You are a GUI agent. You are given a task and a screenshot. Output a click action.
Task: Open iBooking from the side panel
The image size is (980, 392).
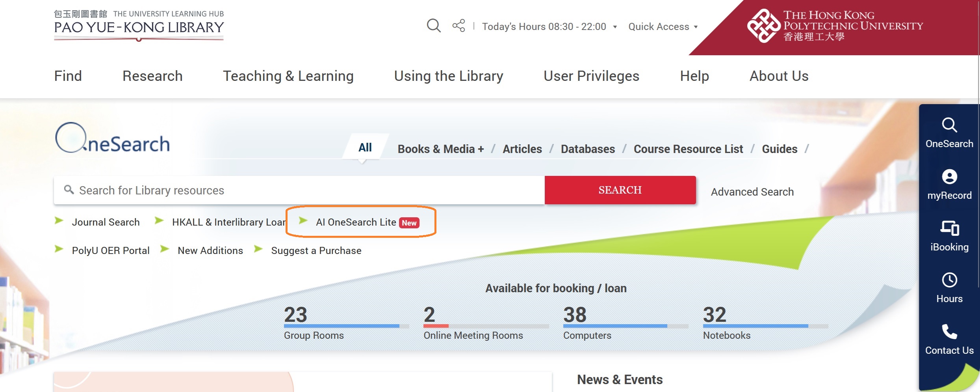pos(949,236)
